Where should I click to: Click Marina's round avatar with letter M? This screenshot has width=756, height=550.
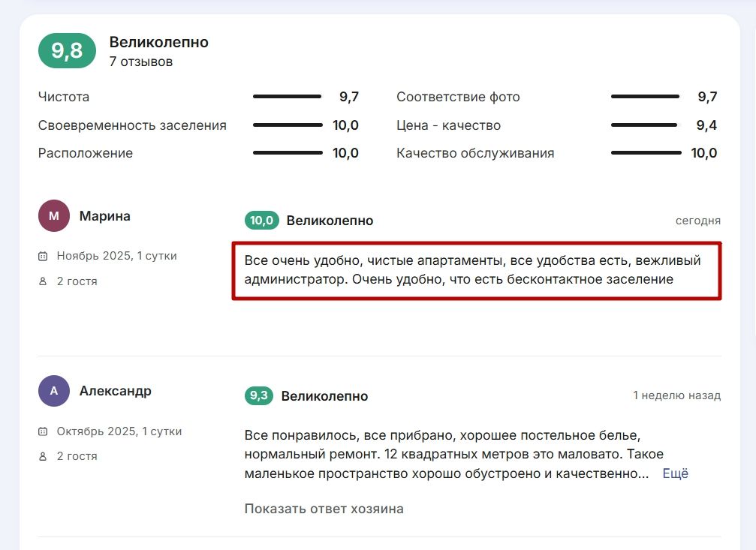click(x=53, y=216)
